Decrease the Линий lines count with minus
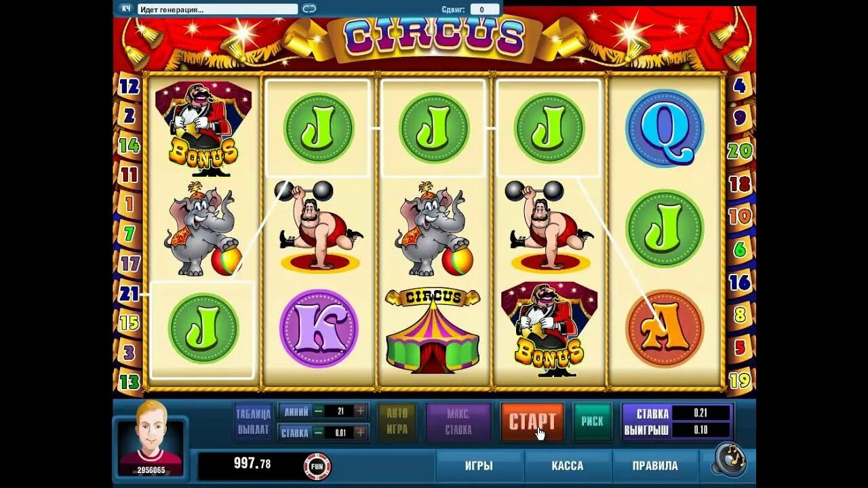868x488 pixels. coord(317,411)
